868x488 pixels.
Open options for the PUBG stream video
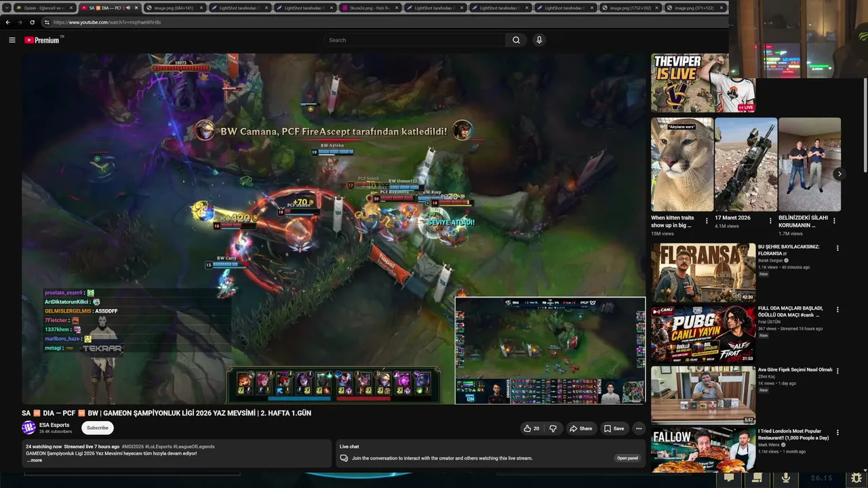[837, 310]
